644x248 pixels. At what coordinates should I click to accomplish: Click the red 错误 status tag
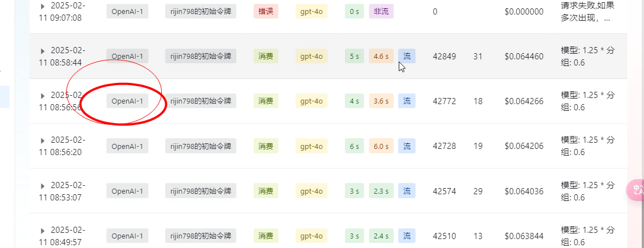click(x=266, y=12)
